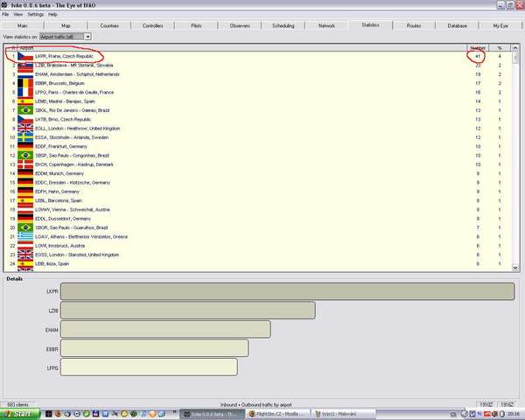
Task: Click the Swedish flag on ESSA Stockholm row
Action: click(25, 137)
